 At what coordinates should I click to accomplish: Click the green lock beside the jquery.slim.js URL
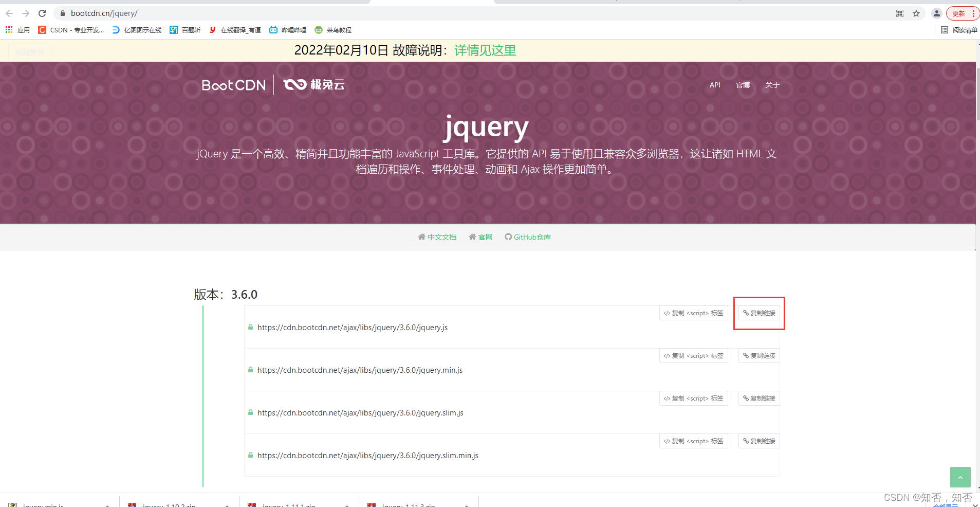pos(251,412)
